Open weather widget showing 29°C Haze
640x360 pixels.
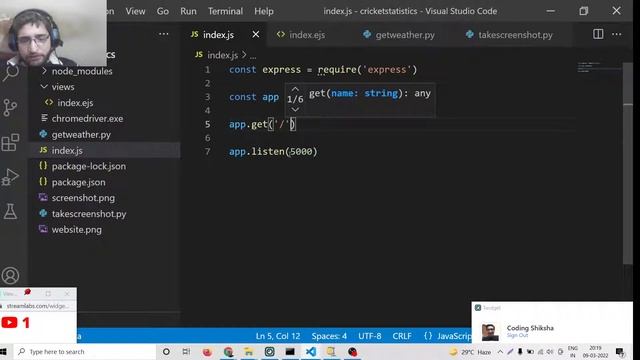(470, 352)
